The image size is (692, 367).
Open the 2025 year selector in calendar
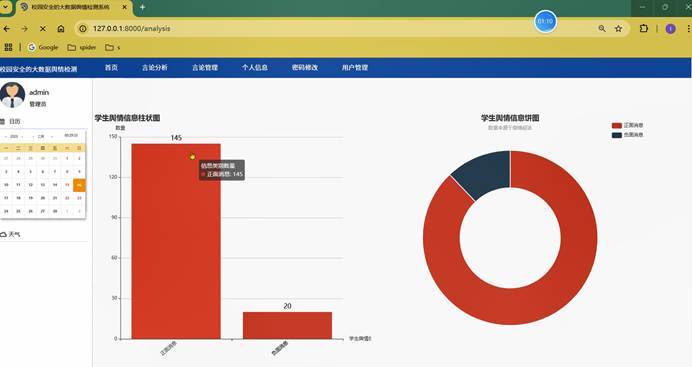(14, 136)
